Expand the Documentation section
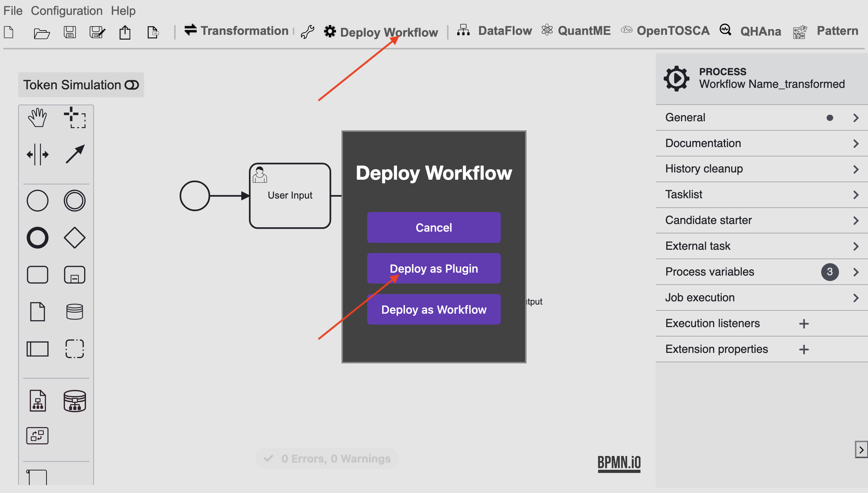The width and height of the screenshot is (868, 493). click(x=761, y=143)
